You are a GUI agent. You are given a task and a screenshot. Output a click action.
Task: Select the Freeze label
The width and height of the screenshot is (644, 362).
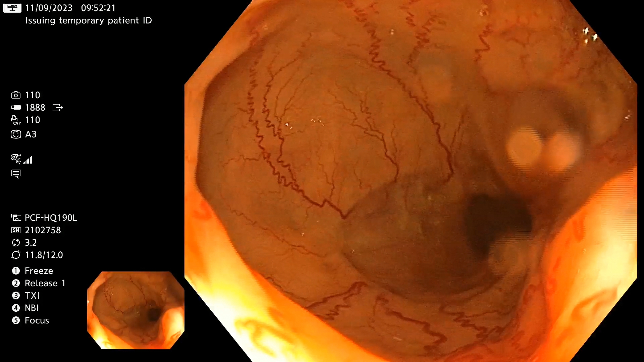[39, 271]
